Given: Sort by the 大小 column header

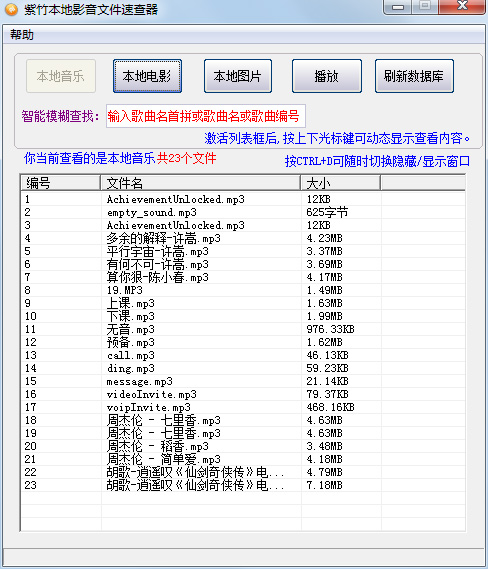Looking at the screenshot, I should click(x=341, y=183).
